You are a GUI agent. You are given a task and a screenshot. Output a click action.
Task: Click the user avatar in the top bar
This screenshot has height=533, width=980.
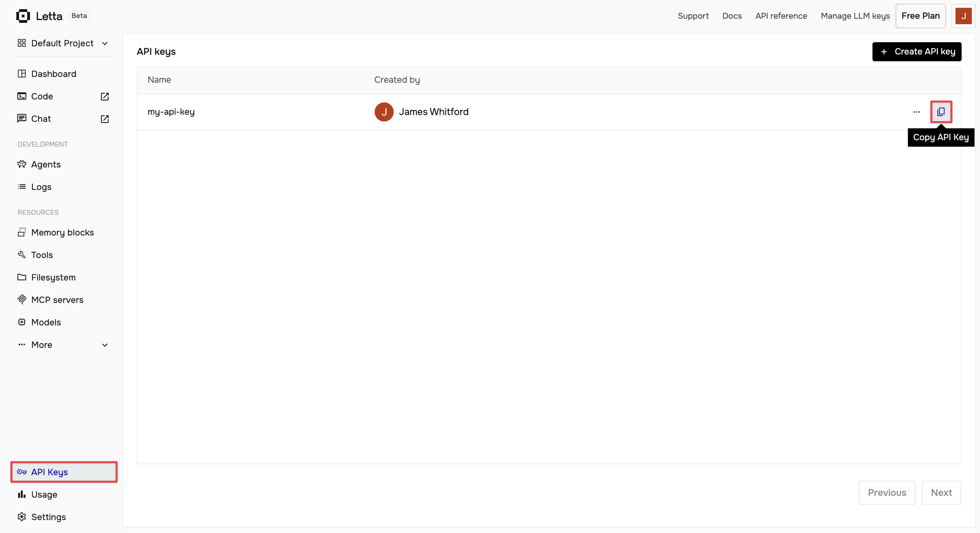pyautogui.click(x=963, y=16)
